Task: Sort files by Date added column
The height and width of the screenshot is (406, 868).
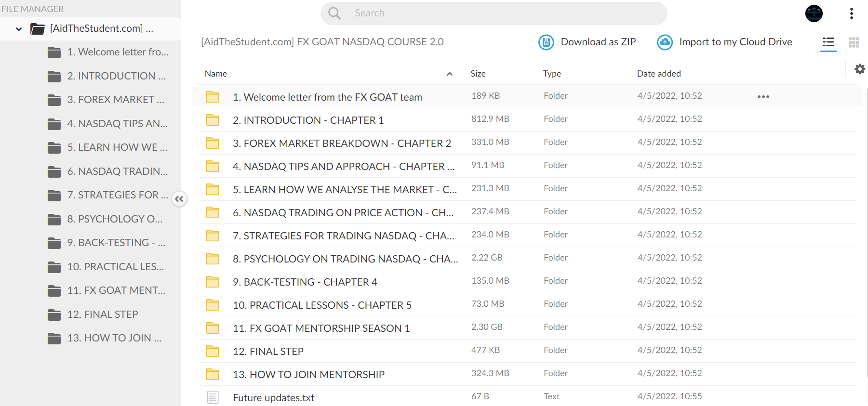Action: tap(658, 74)
